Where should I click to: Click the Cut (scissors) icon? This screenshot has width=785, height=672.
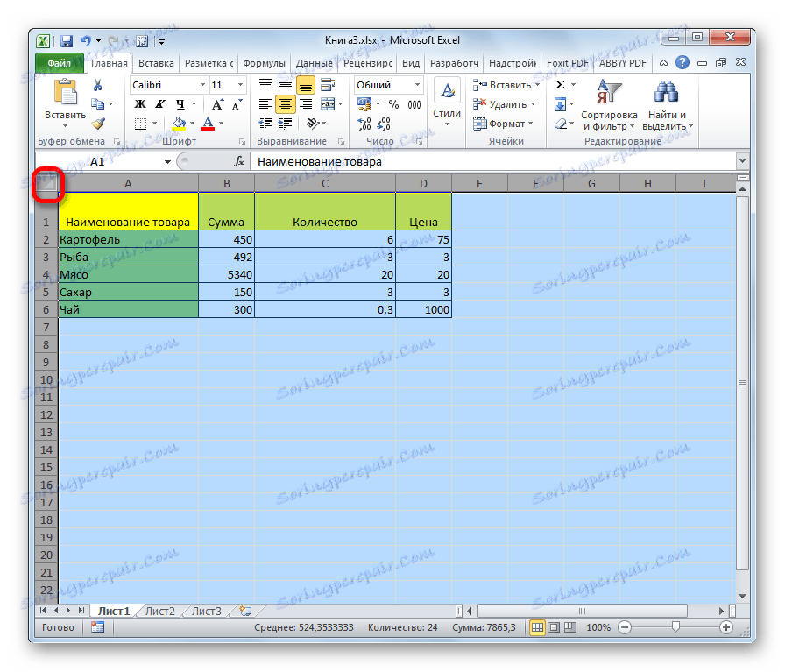pos(97,84)
